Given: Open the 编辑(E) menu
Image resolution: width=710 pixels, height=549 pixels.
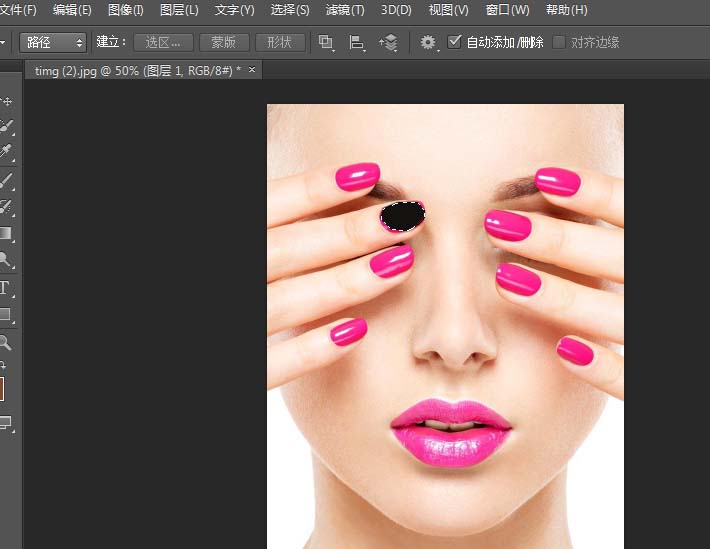Looking at the screenshot, I should [72, 10].
